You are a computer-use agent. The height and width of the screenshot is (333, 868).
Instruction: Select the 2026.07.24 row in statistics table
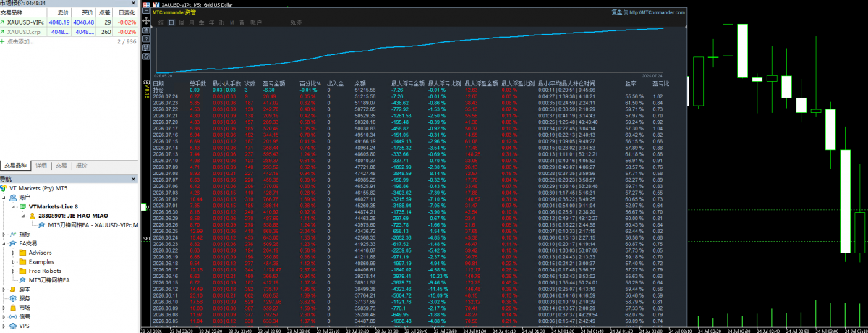[x=417, y=96]
